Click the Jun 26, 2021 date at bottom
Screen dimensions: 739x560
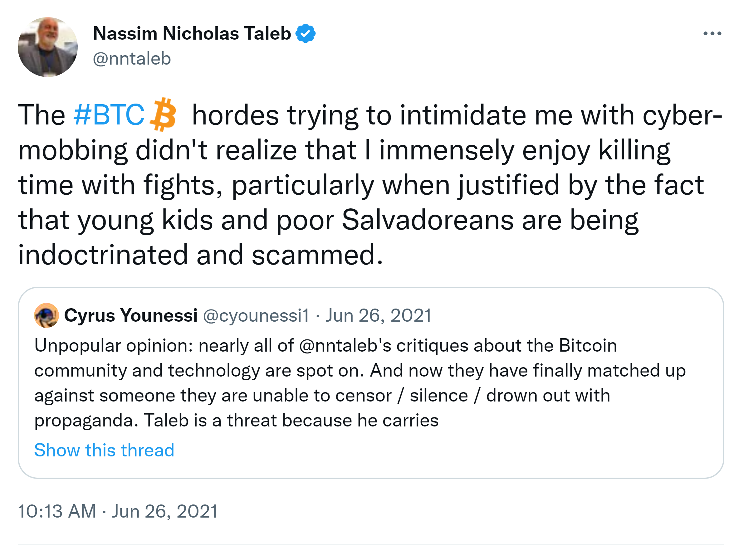(164, 511)
